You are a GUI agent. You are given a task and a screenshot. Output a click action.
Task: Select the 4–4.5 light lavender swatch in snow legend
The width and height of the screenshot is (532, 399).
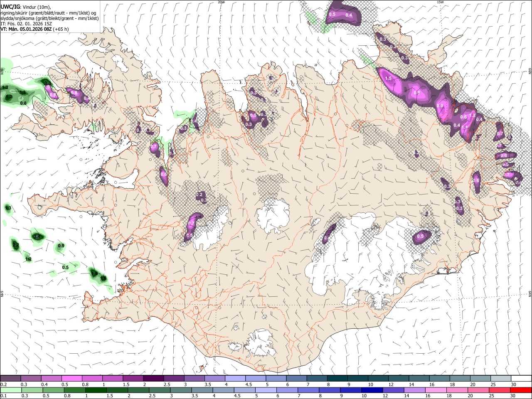click(x=235, y=379)
